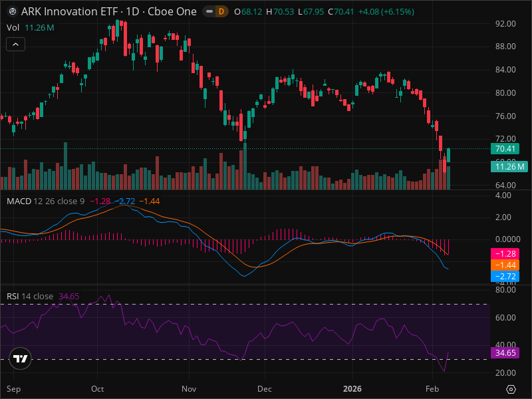532x399 pixels.
Task: Click the tallest volume bar in September
Action: [65, 166]
